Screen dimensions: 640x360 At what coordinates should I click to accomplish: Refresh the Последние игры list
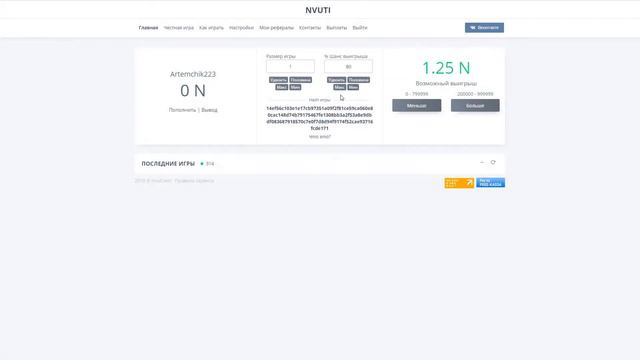493,162
